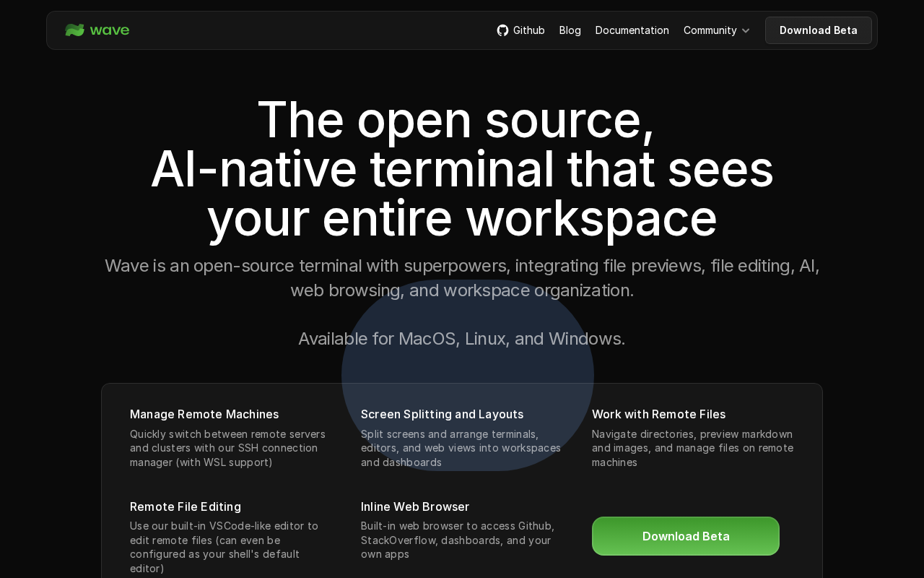
Task: Click the 'Manage Remote Machines' heading
Action: 204,414
